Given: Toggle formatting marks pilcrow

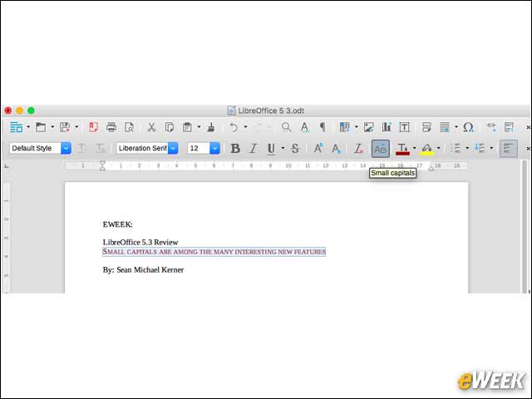Looking at the screenshot, I should point(323,127).
